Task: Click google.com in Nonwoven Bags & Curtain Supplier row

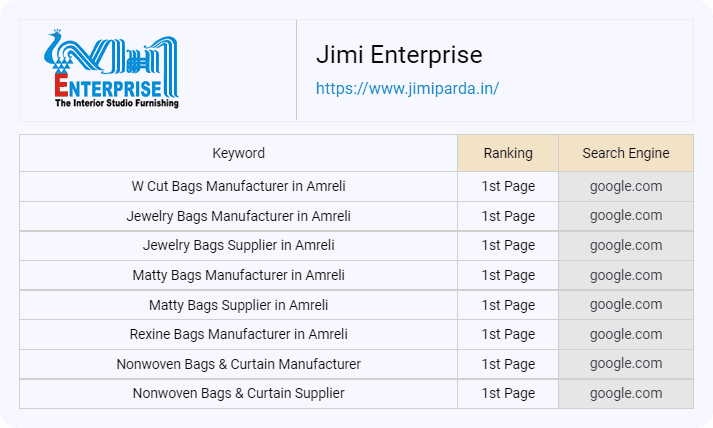Action: tap(626, 393)
